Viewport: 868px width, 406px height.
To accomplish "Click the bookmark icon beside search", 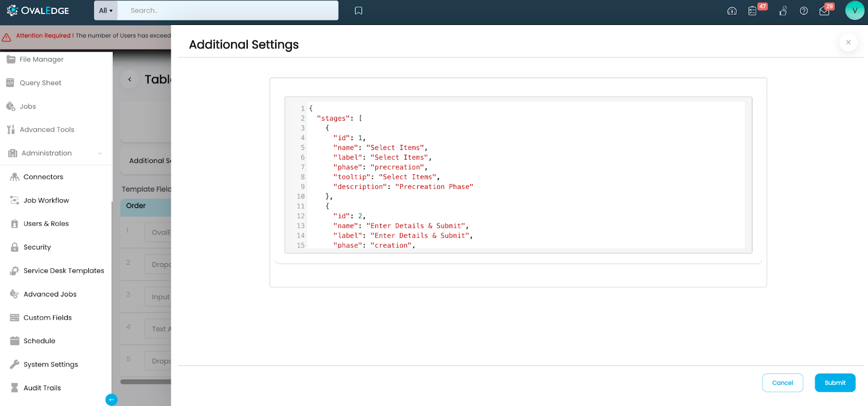I will click(359, 11).
